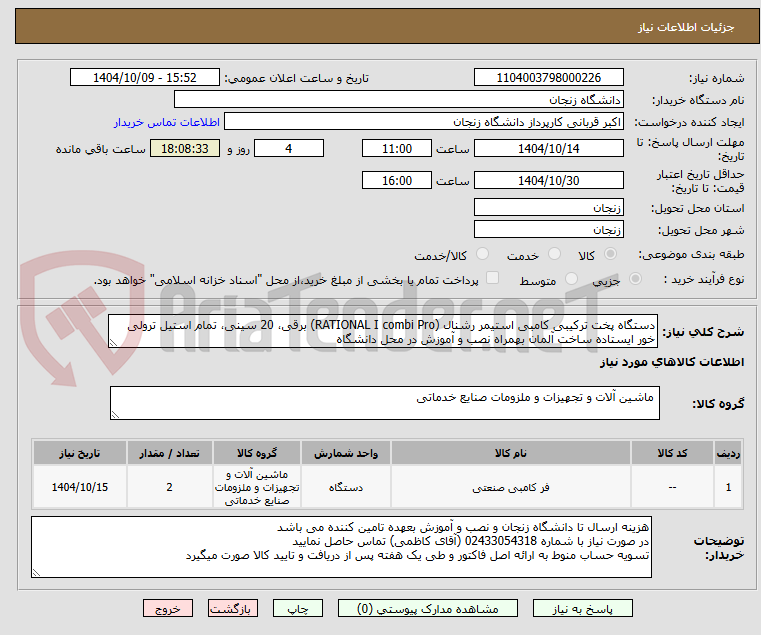Image resolution: width=761 pixels, height=635 pixels.
Task: Click the فر کامبی صنعتی cell
Action: pyautogui.click(x=511, y=487)
